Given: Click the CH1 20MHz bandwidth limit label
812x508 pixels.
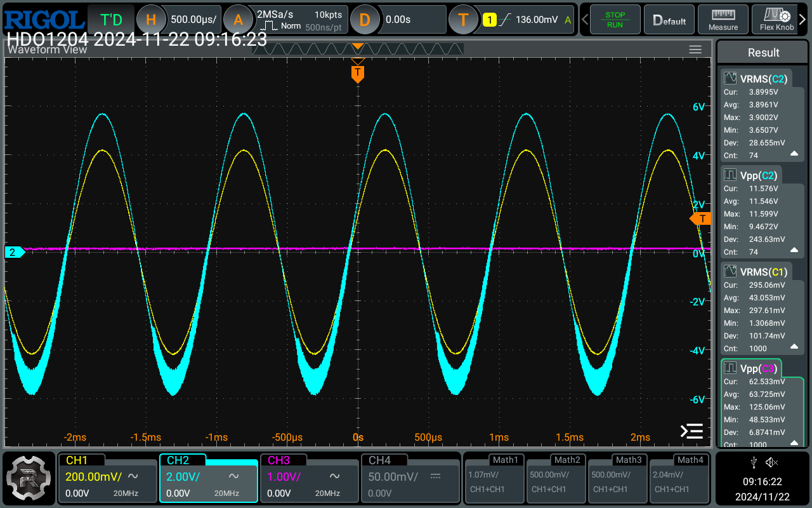Looking at the screenshot, I should tap(126, 493).
